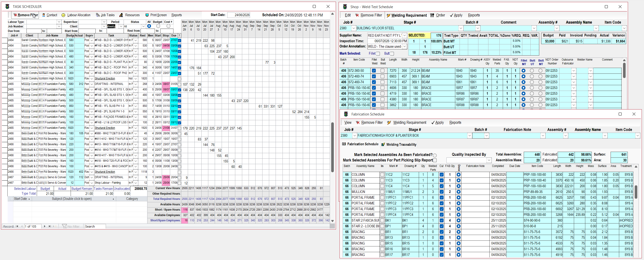
Task: Open Edit menu in Weld Test Schedule
Action: click(347, 15)
